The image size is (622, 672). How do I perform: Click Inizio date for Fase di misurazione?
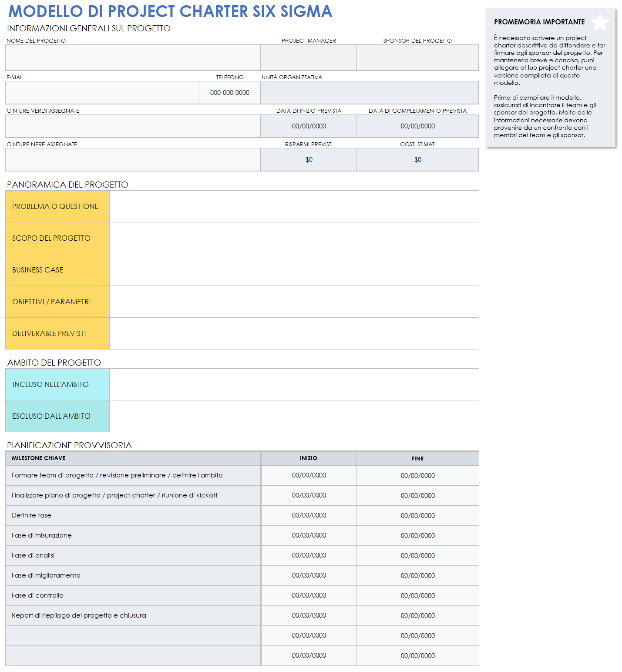pos(309,535)
